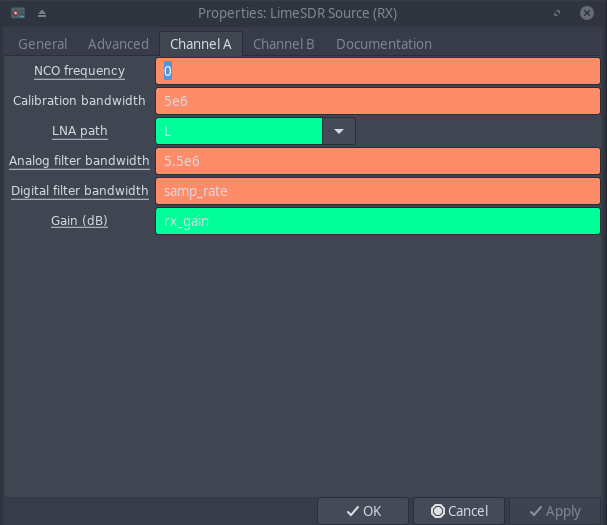The width and height of the screenshot is (607, 525).
Task: Click the maximize arrow icon in title bar
Action: point(557,14)
